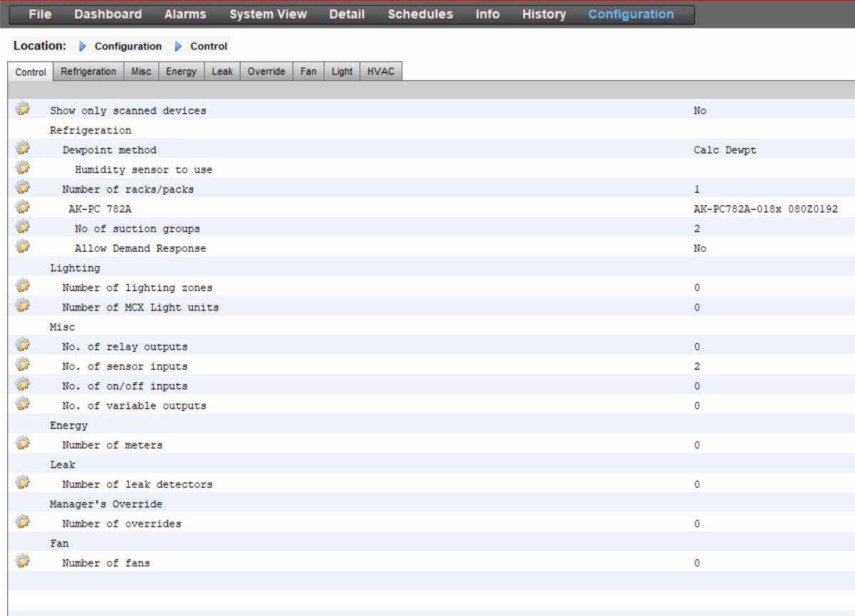Viewport: 855px width, 616px height.
Task: Select the Energy tab
Action: coord(181,72)
